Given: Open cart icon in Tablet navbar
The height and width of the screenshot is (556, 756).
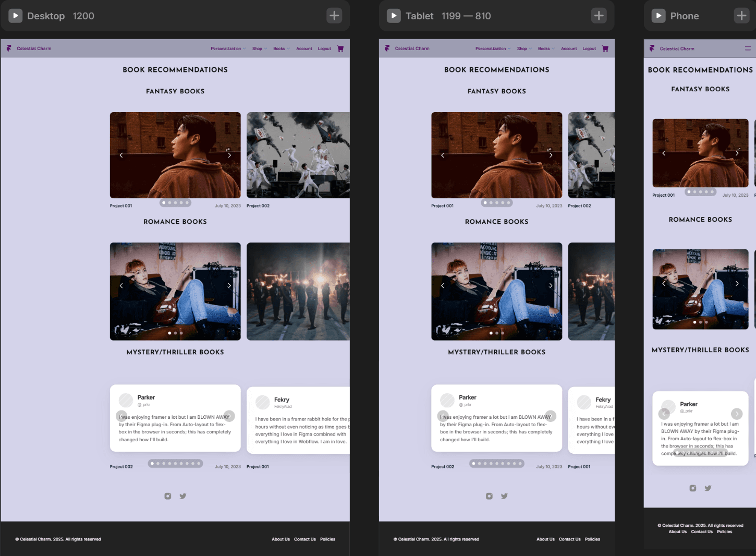Looking at the screenshot, I should 605,49.
